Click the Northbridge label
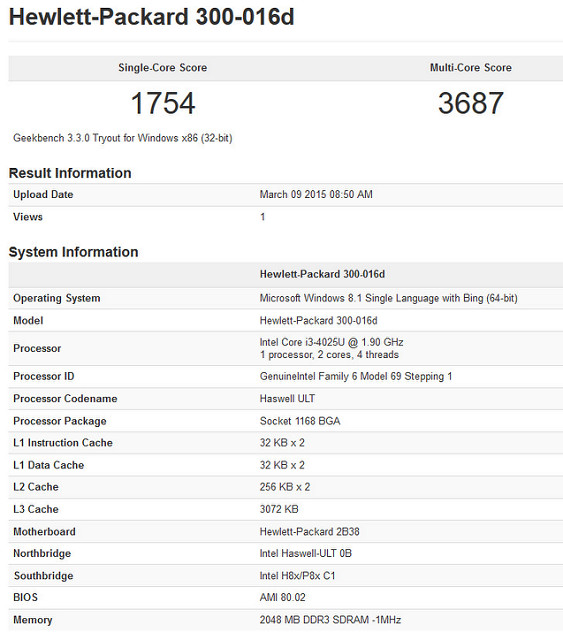The width and height of the screenshot is (563, 640). pyautogui.click(x=42, y=553)
